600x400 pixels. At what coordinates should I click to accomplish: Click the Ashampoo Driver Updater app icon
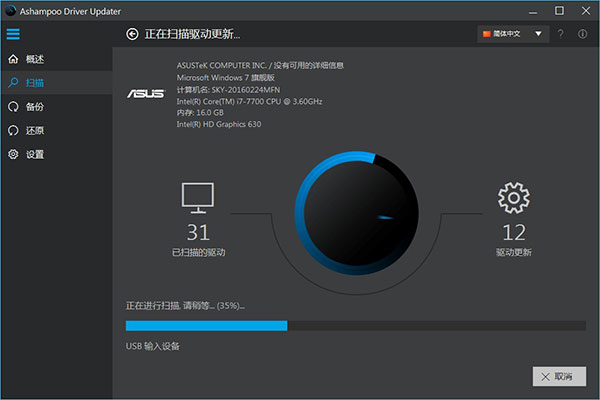pyautogui.click(x=11, y=11)
